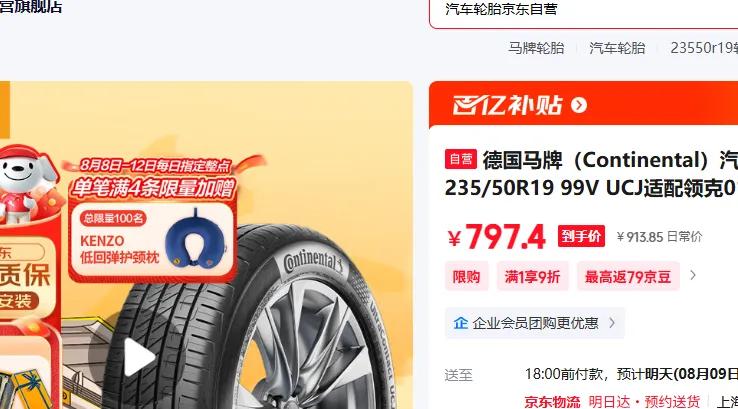Open the KENZO neck pillow gift image
Viewport: 738px width, 409px height.
[x=195, y=239]
